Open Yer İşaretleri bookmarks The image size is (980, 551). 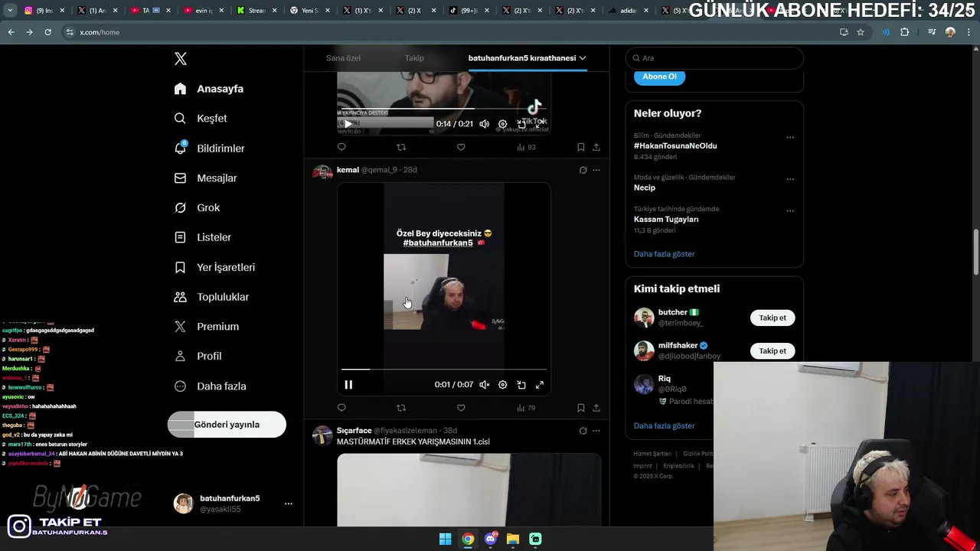[x=214, y=267]
